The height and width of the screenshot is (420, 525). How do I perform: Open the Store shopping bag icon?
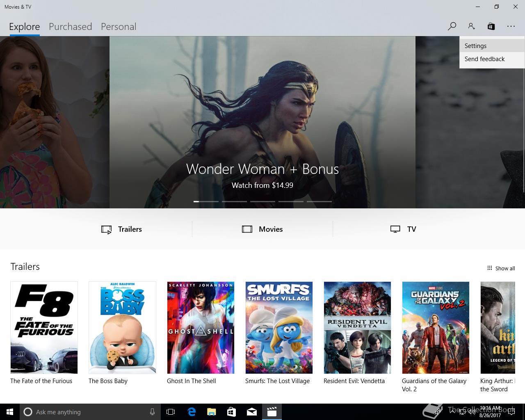491,26
